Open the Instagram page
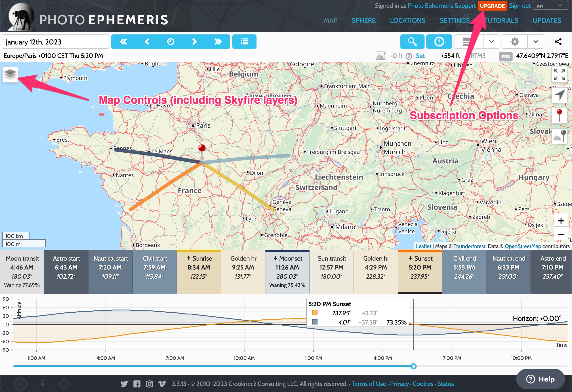The width and height of the screenshot is (572, 392). pyautogui.click(x=149, y=384)
